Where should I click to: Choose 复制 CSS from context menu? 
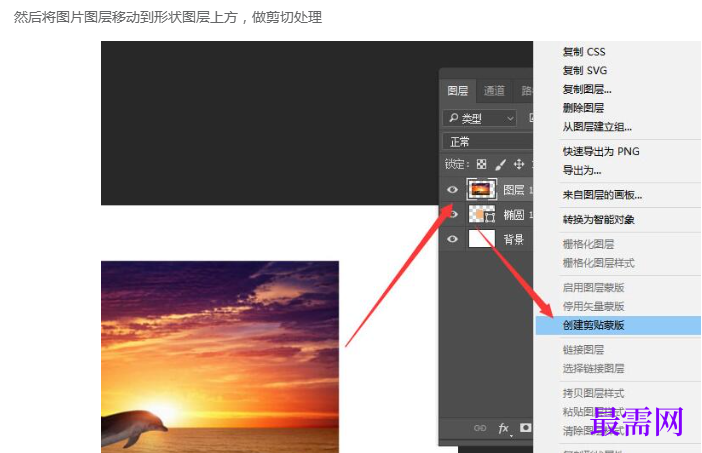point(584,52)
